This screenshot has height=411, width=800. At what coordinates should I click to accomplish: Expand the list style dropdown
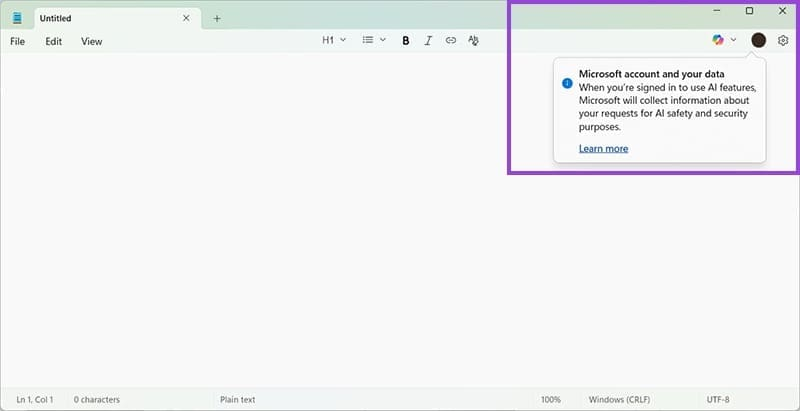(x=374, y=40)
